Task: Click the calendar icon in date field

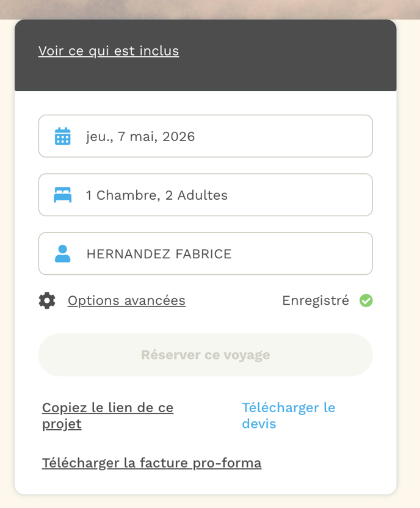Action: pos(63,136)
